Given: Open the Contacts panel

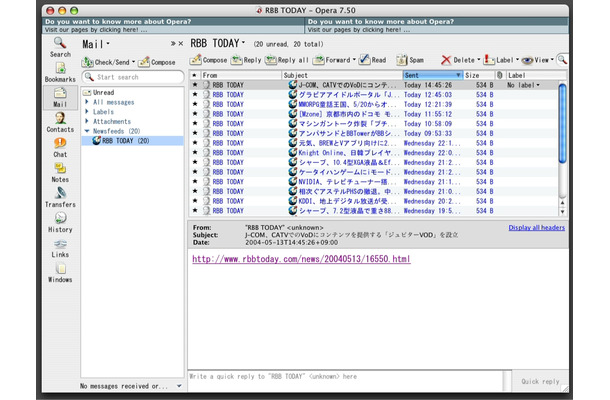Looking at the screenshot, I should pos(60,122).
